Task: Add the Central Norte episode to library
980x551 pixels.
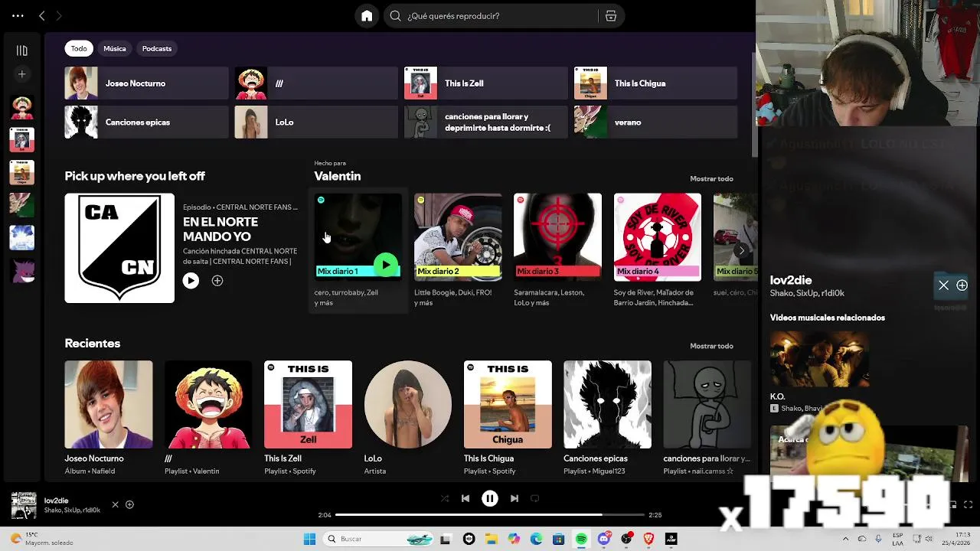Action: (x=217, y=281)
